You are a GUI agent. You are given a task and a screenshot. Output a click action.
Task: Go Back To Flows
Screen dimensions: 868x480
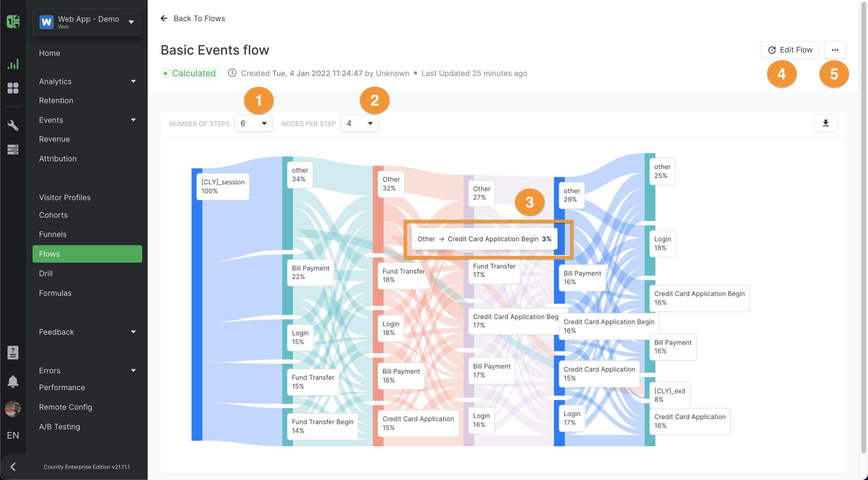193,18
